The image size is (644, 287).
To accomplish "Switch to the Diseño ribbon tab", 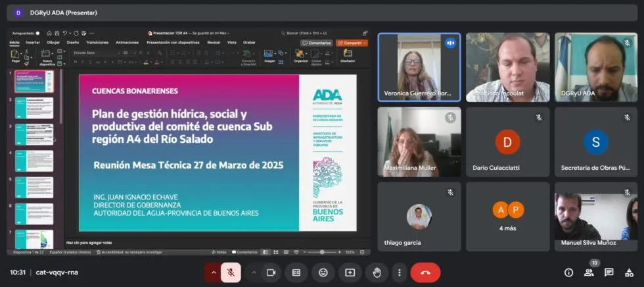I will [73, 42].
